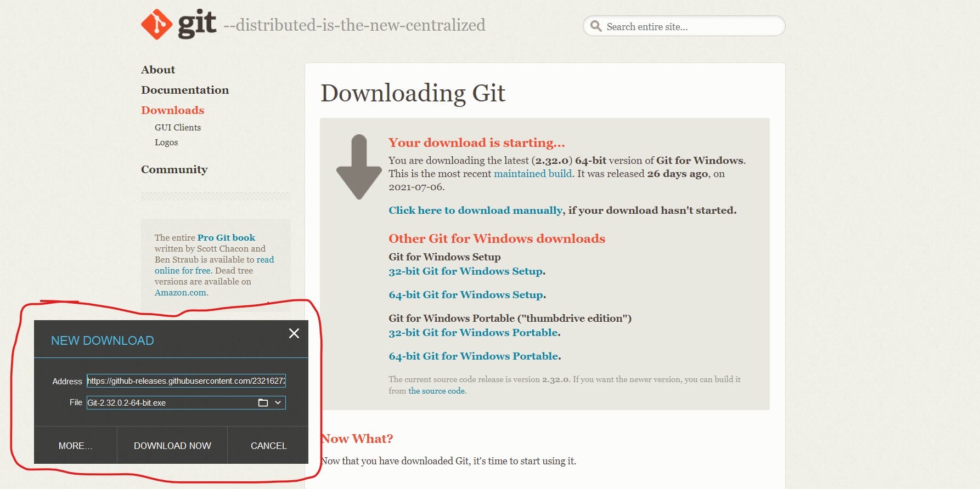Open GUI Clients submenu link
The image size is (980, 489).
tap(178, 127)
